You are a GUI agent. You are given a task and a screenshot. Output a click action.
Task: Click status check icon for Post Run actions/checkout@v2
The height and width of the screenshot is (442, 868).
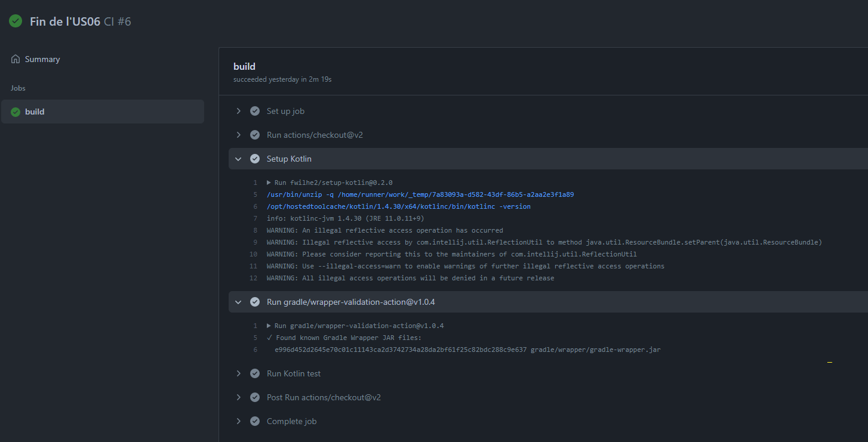[255, 397]
